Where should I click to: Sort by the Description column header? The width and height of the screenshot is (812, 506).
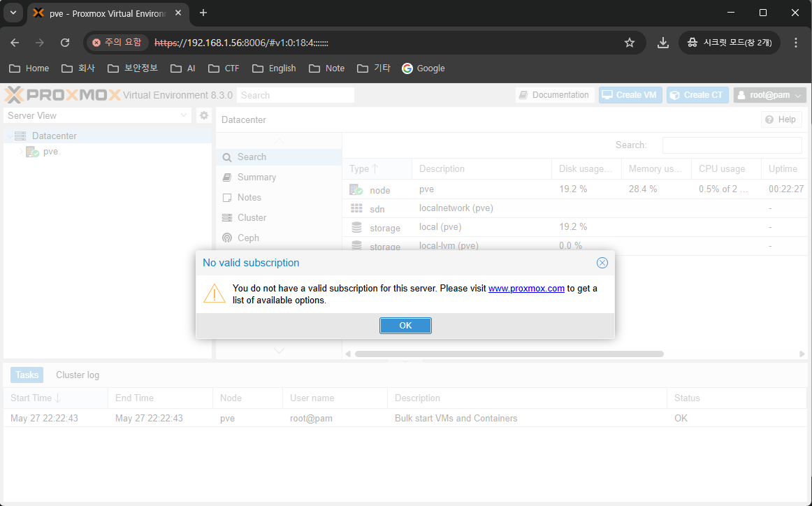481,169
